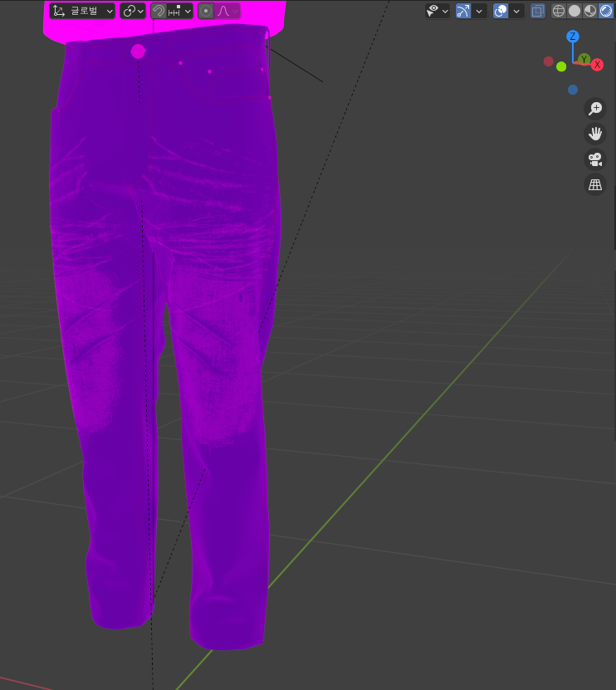Switch to wireframe shading mode
616x690 pixels.
[559, 11]
